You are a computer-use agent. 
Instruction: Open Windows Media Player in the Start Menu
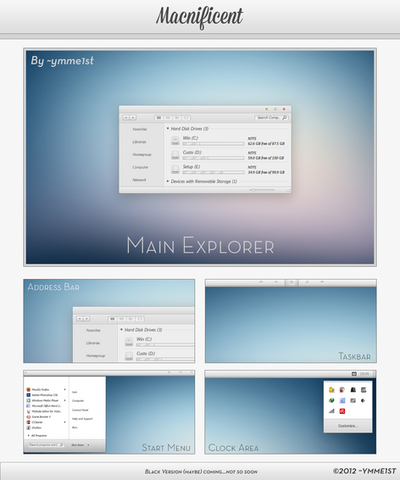click(x=42, y=400)
